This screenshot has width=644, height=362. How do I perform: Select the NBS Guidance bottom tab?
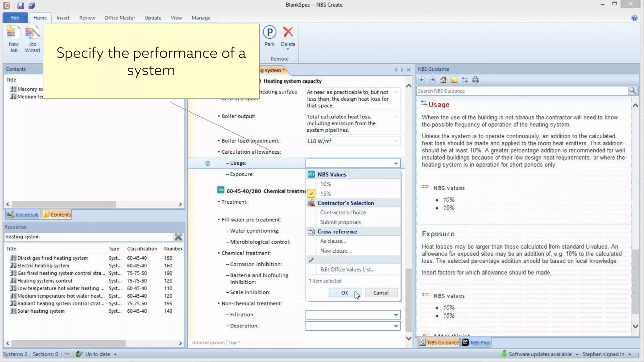(439, 343)
